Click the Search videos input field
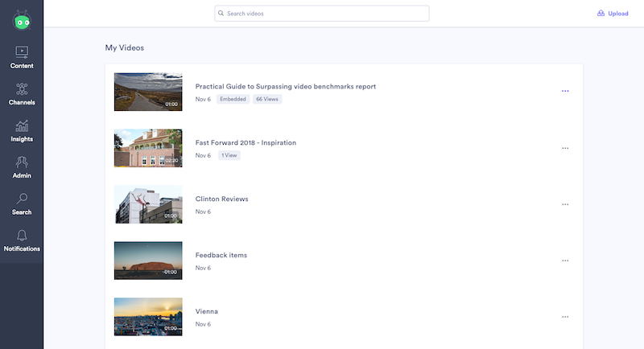Viewport: 644px width, 349px height. [321, 14]
